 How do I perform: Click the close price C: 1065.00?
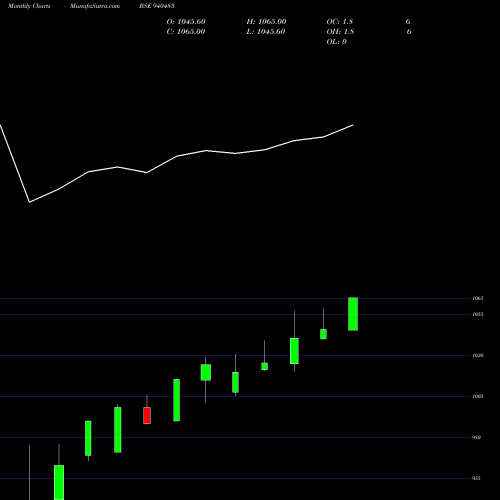[186, 32]
